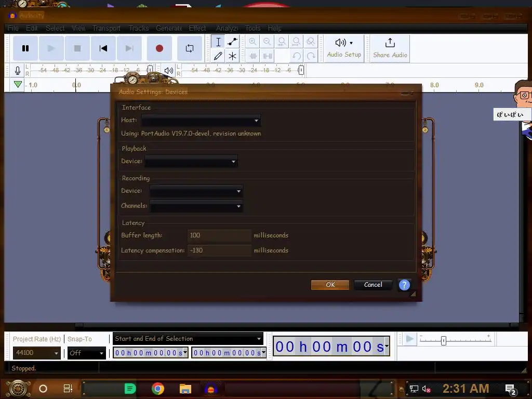This screenshot has height=399, width=532.
Task: Open the Transport menu
Action: click(x=106, y=28)
